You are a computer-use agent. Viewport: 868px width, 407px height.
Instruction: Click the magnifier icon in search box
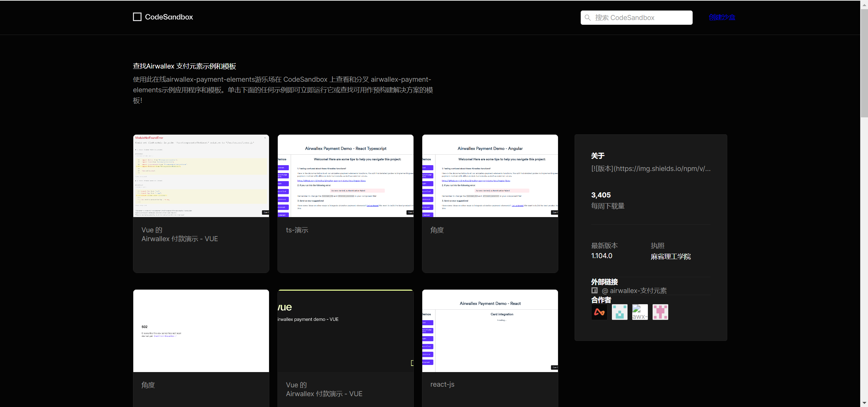588,18
